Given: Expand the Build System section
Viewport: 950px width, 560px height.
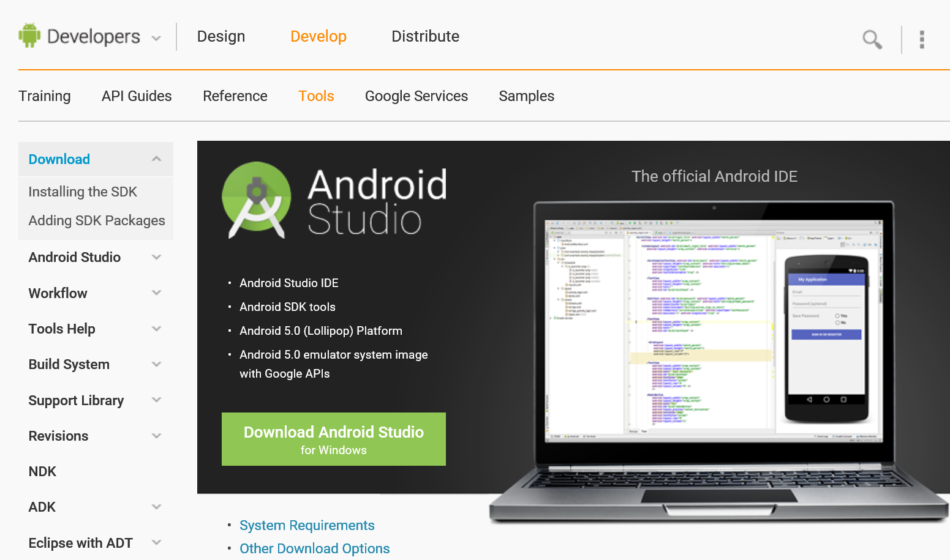Looking at the screenshot, I should pos(157,364).
